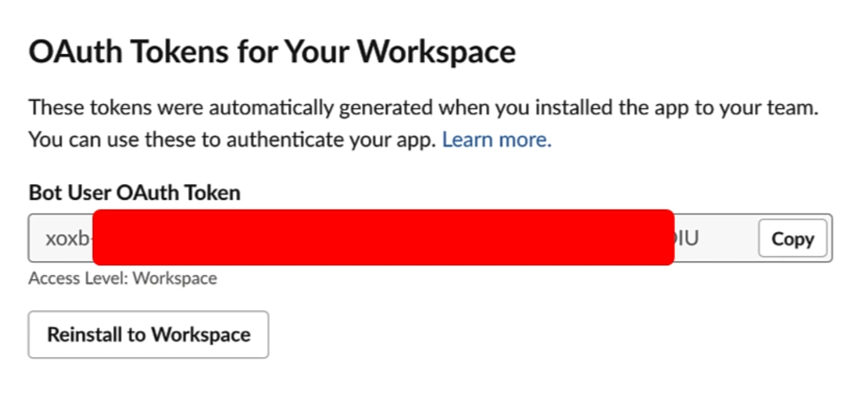
Task: Open the Learn more link
Action: pyautogui.click(x=497, y=139)
